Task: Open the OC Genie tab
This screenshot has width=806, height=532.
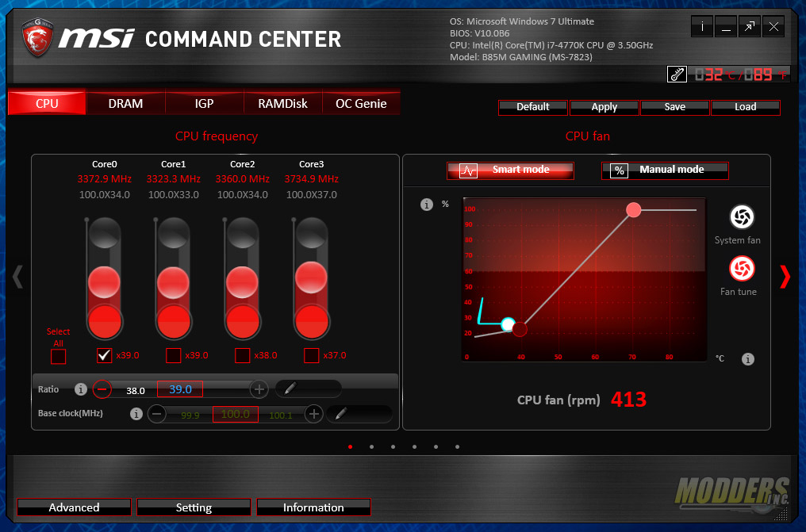Action: [x=361, y=103]
